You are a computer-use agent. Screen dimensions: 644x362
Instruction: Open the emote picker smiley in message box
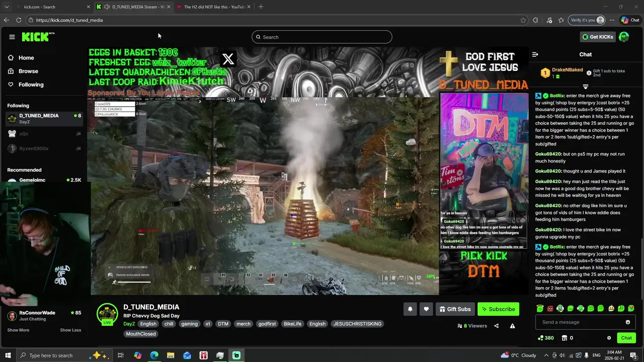[628, 322]
